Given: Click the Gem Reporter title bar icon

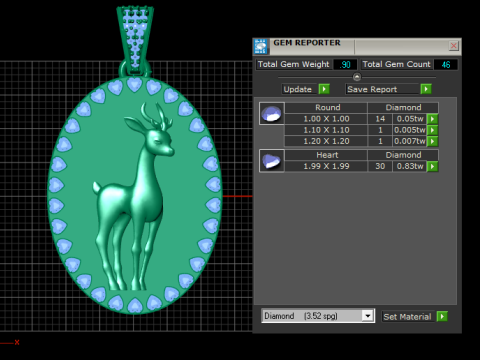Looking at the screenshot, I should (260, 46).
